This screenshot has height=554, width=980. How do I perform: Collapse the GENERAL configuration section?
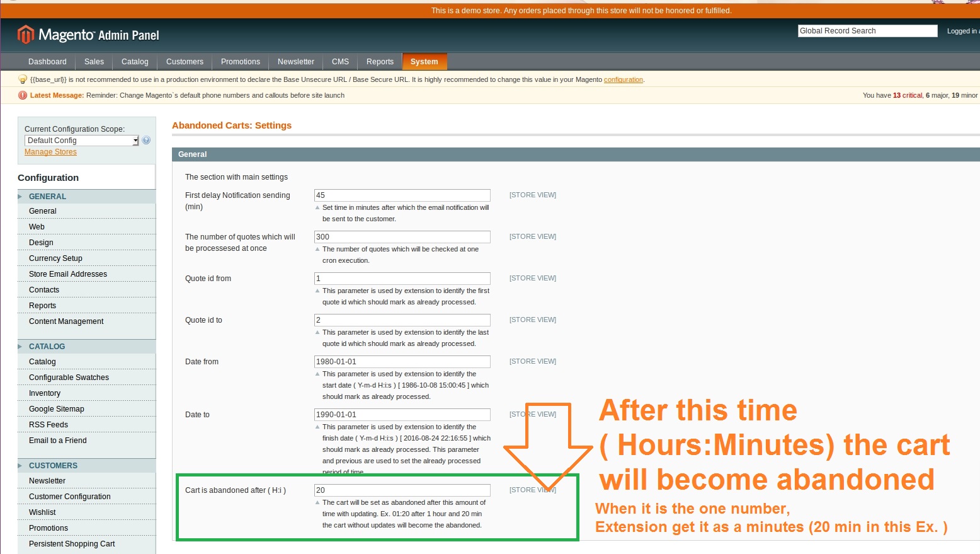click(x=86, y=197)
